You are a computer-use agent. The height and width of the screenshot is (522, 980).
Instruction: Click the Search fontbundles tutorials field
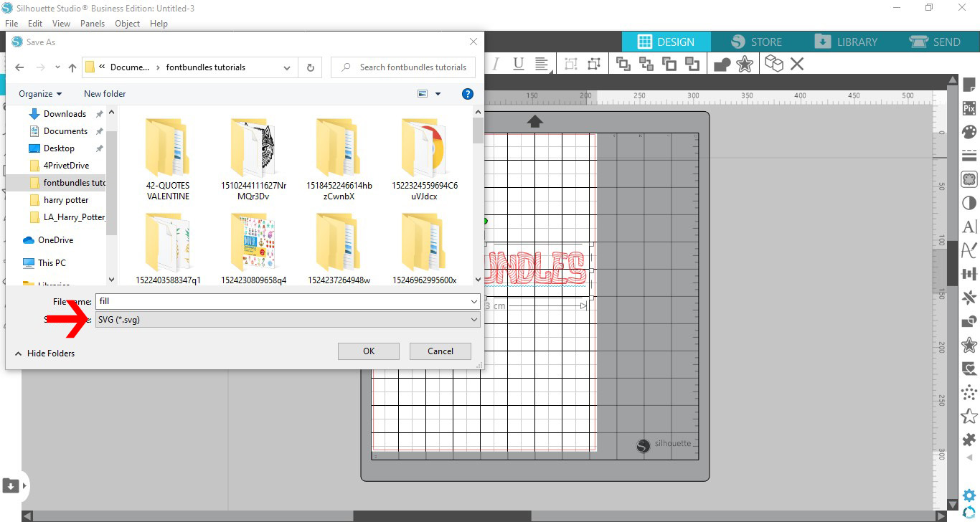coord(403,67)
